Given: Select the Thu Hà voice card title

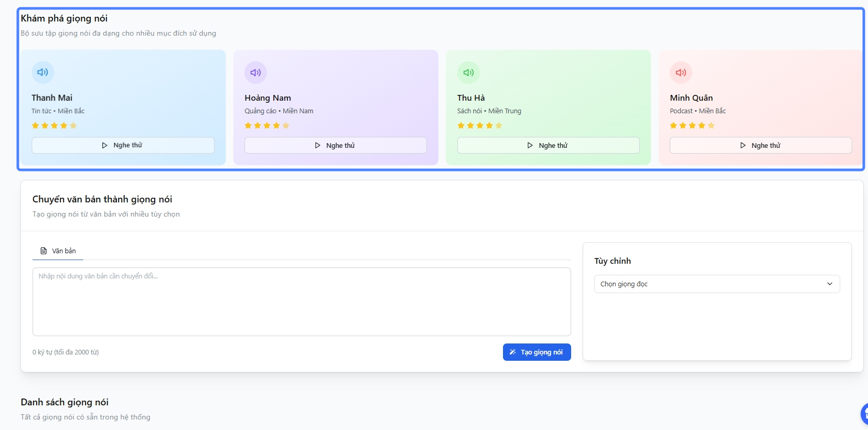Looking at the screenshot, I should click(471, 98).
